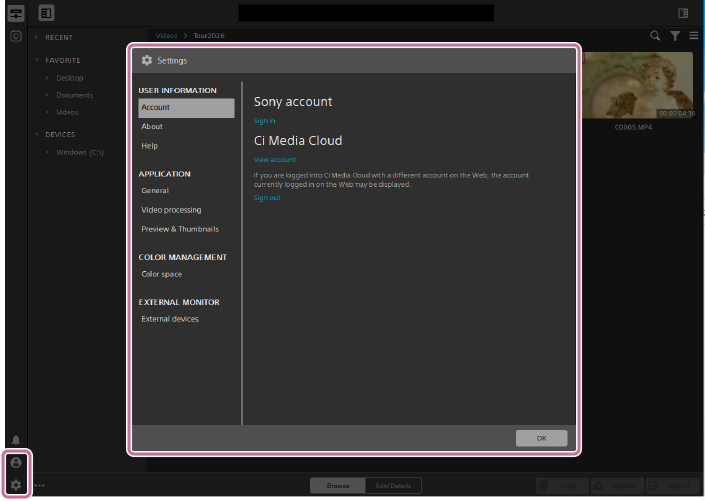This screenshot has width=705, height=501.
Task: Select Videos in favorites
Action: click(x=67, y=112)
